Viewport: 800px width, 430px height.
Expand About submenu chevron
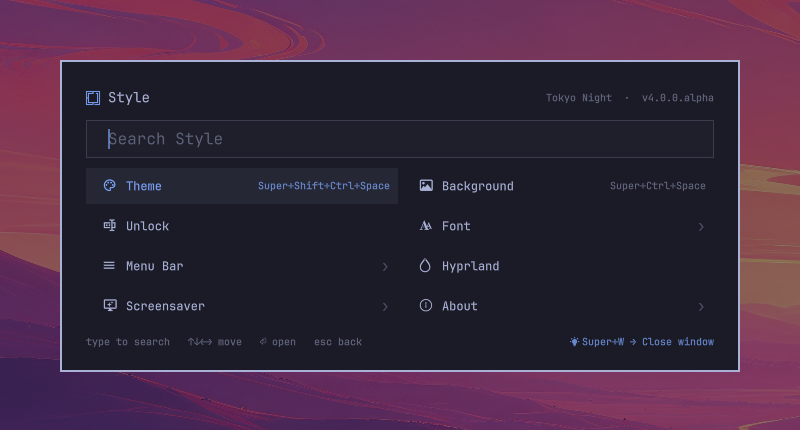pyautogui.click(x=701, y=307)
